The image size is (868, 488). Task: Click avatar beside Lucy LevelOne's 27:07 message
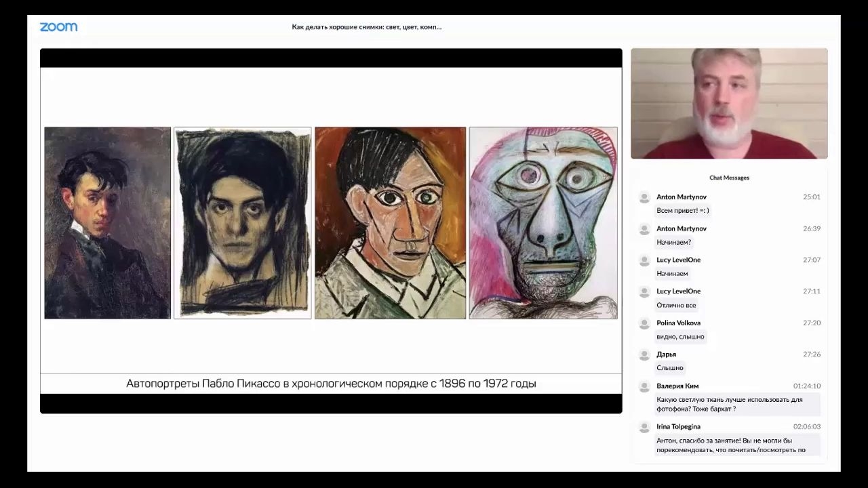pyautogui.click(x=644, y=260)
